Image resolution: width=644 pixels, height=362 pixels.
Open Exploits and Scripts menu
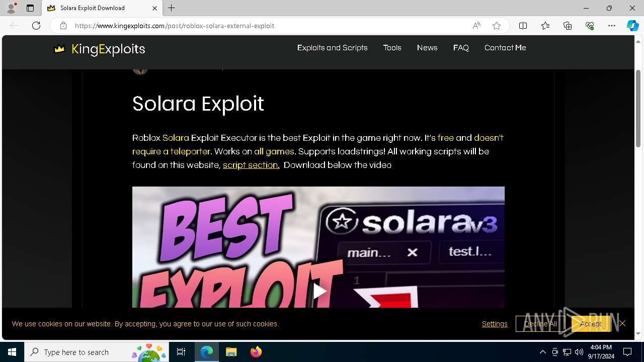pos(332,48)
